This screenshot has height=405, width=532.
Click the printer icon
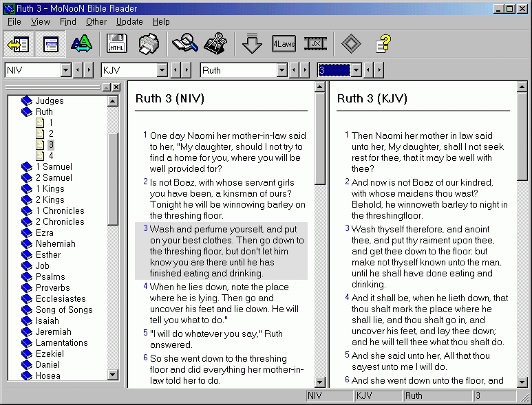coord(149,44)
